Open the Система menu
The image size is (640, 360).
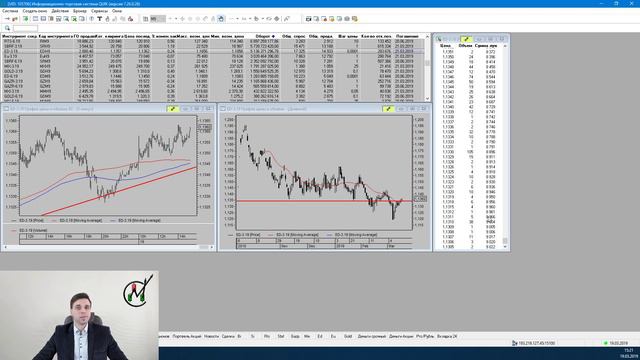pos(10,11)
